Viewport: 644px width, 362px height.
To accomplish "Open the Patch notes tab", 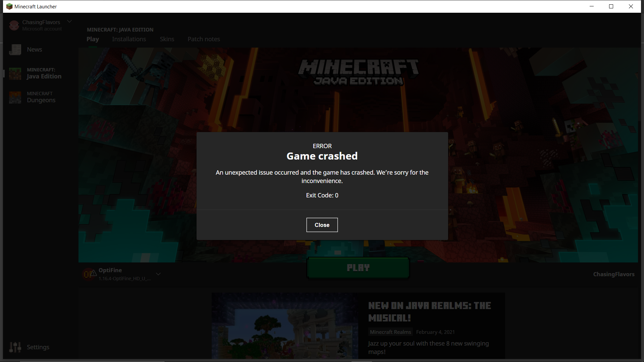I will [204, 39].
